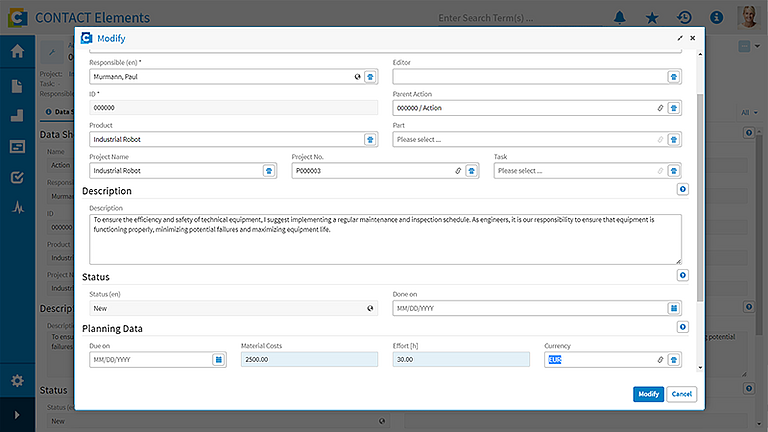The image size is (768, 432).
Task: Click the Cancel button
Action: click(x=681, y=394)
